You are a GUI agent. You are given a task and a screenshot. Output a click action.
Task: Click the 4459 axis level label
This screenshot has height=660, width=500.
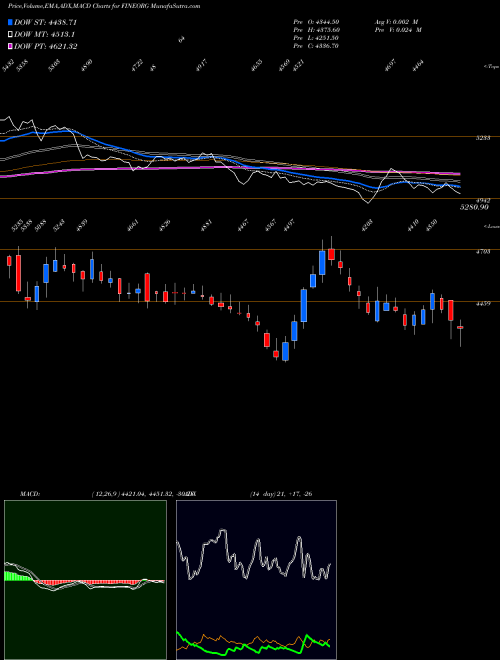483,303
